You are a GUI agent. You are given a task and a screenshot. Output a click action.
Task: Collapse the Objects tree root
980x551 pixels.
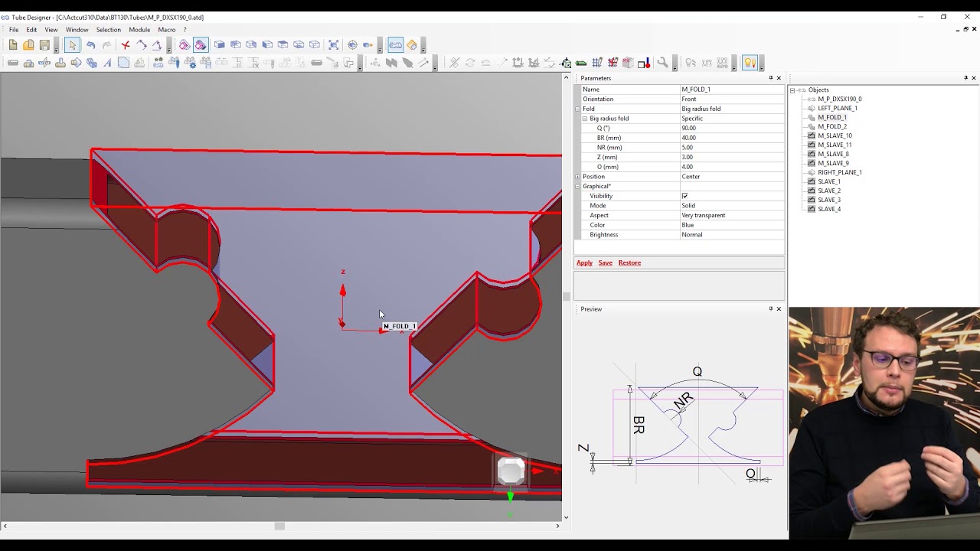tap(792, 90)
